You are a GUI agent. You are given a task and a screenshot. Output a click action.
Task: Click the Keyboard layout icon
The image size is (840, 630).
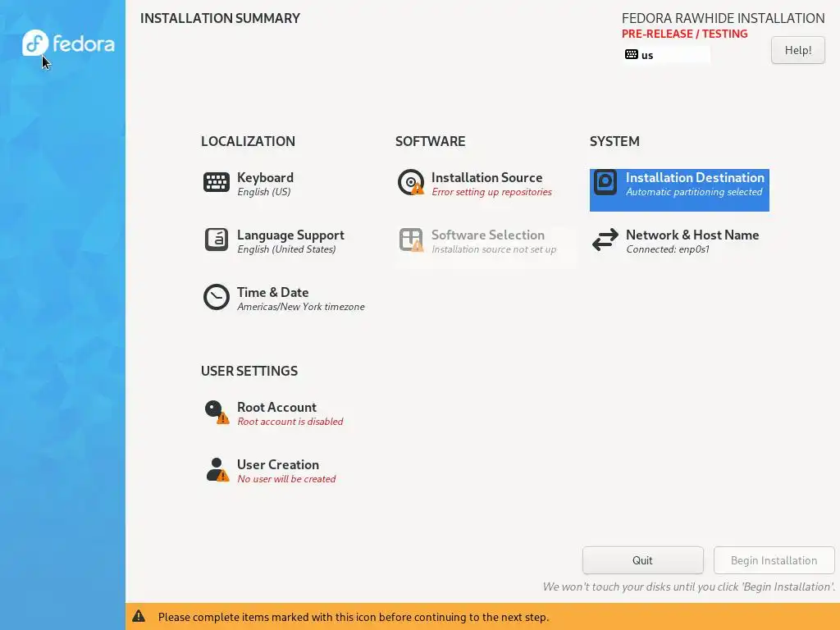click(217, 182)
